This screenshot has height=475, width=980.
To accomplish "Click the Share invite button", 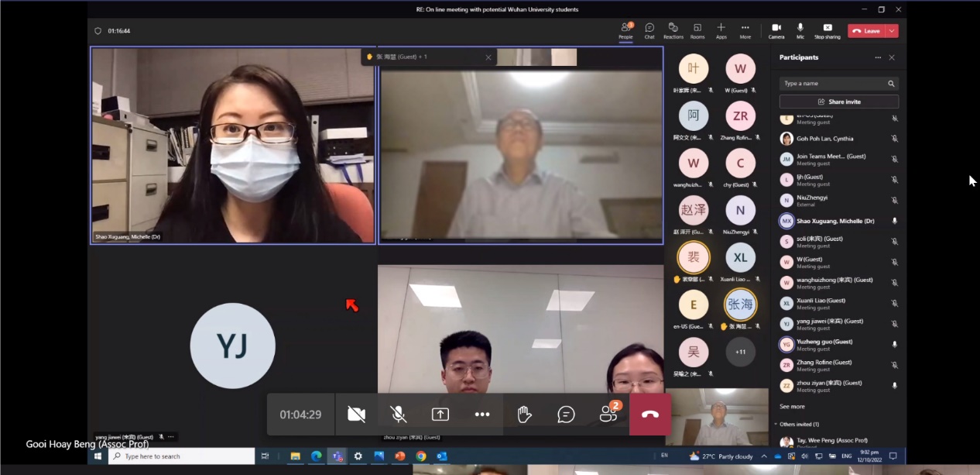I will point(838,102).
